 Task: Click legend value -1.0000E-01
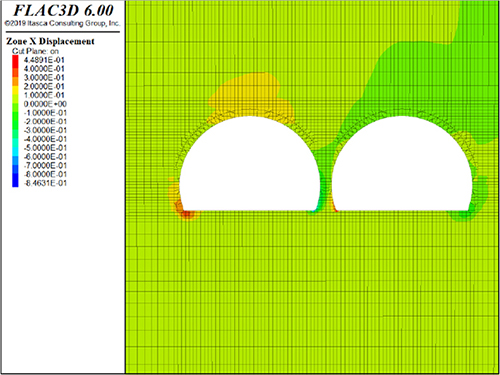45,113
